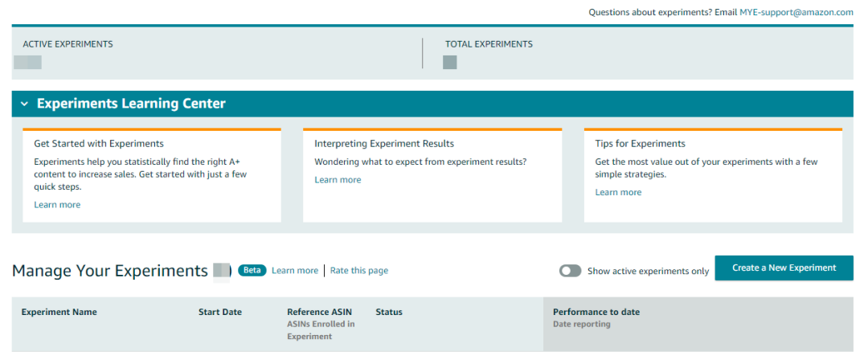Image resolution: width=868 pixels, height=360 pixels.
Task: Select the Interpreting Experiment Results card title
Action: coord(384,144)
